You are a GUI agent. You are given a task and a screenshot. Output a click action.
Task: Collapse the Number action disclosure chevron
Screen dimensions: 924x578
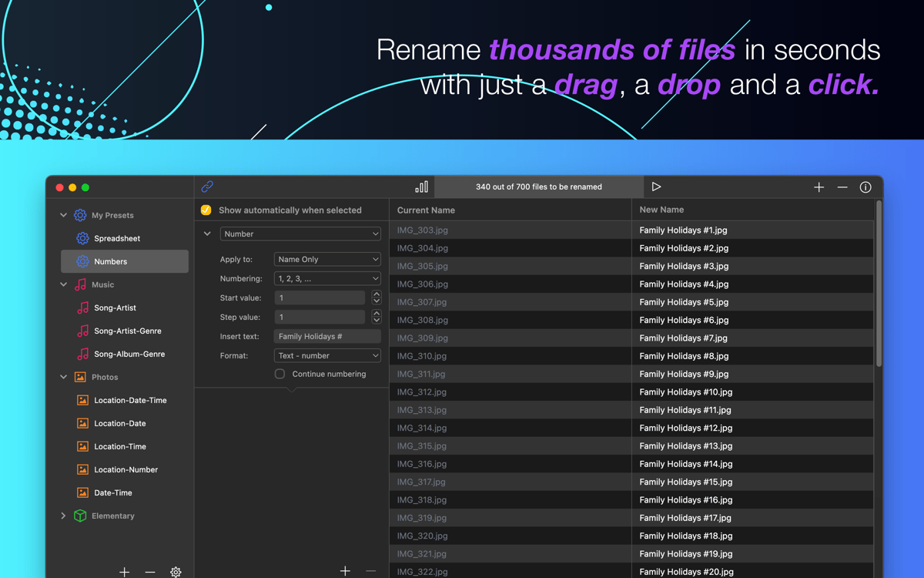[207, 234]
